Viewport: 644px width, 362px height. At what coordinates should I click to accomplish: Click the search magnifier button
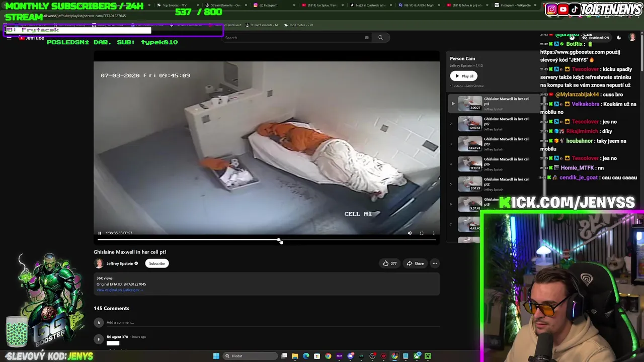[x=380, y=38]
